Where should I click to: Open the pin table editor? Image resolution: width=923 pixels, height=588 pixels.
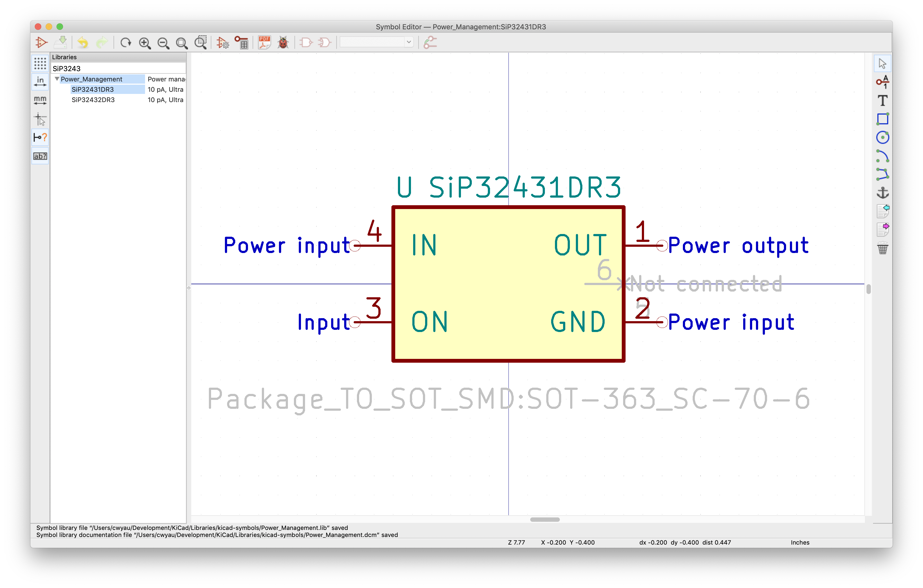(241, 43)
